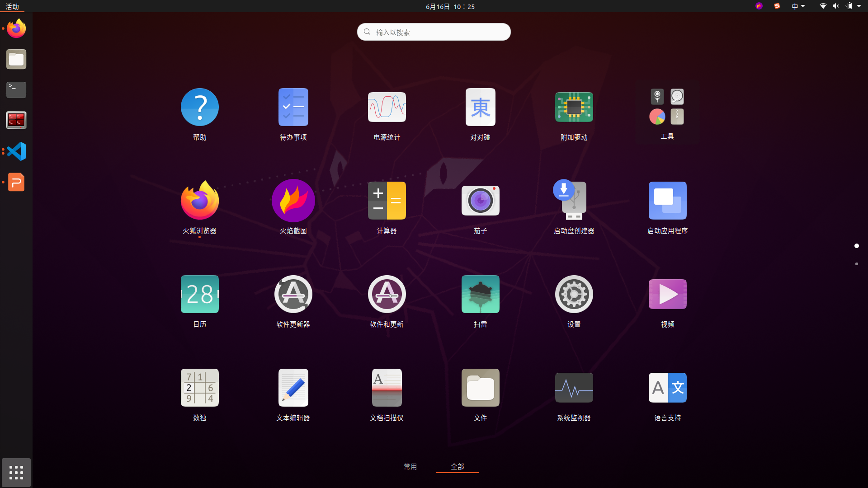Select the first app page indicator dot
The image size is (868, 488).
[x=857, y=246]
